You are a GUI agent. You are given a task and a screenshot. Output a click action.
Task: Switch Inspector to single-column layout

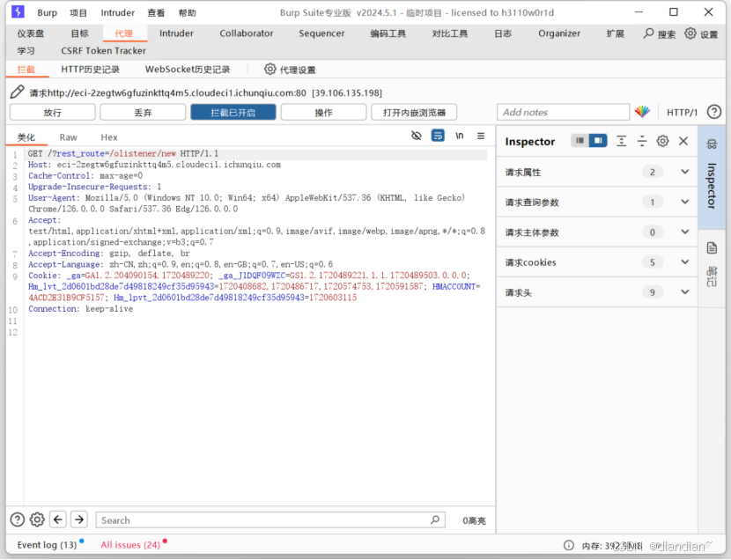pyautogui.click(x=580, y=140)
